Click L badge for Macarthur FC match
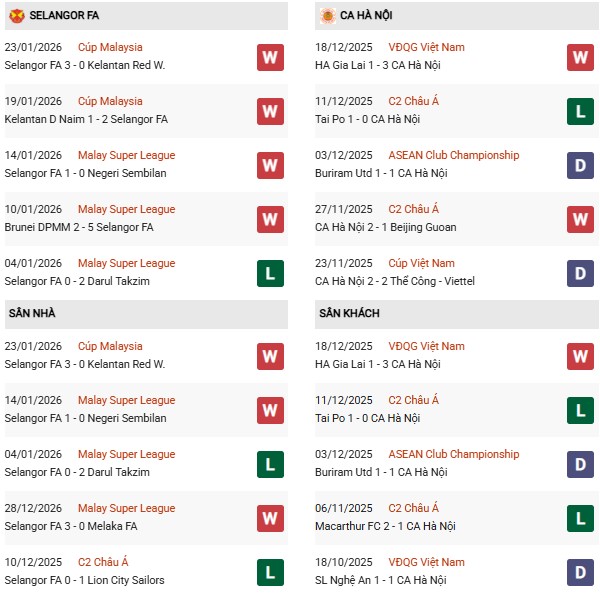Image resolution: width=600 pixels, height=594 pixels. (580, 518)
